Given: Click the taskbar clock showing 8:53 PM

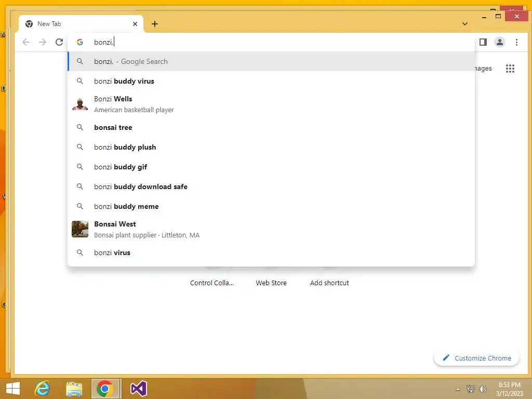Looking at the screenshot, I should click(x=509, y=389).
